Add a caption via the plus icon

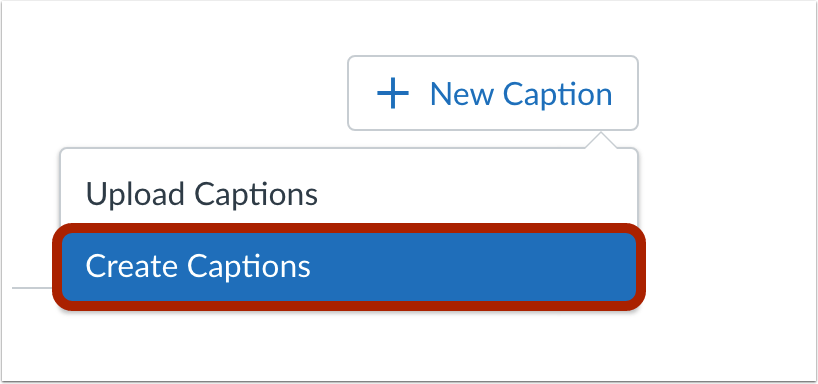393,94
